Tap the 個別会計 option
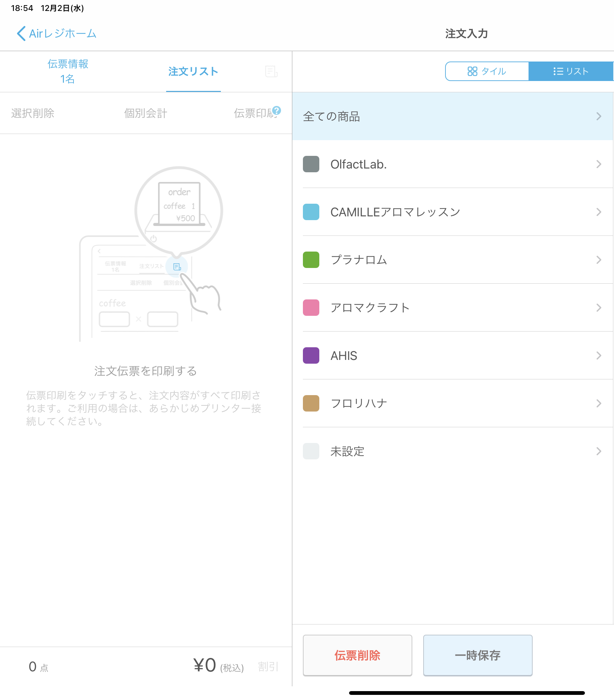The height and width of the screenshot is (700, 614). point(146,113)
